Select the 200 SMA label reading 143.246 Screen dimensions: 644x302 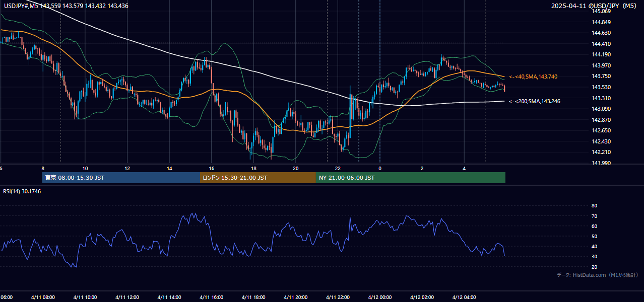point(535,101)
